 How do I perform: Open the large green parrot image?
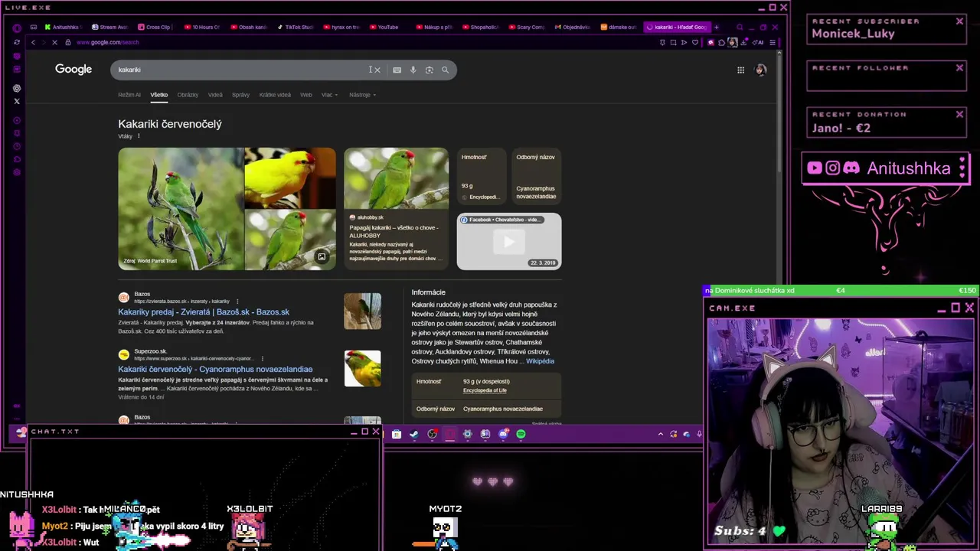pyautogui.click(x=181, y=208)
